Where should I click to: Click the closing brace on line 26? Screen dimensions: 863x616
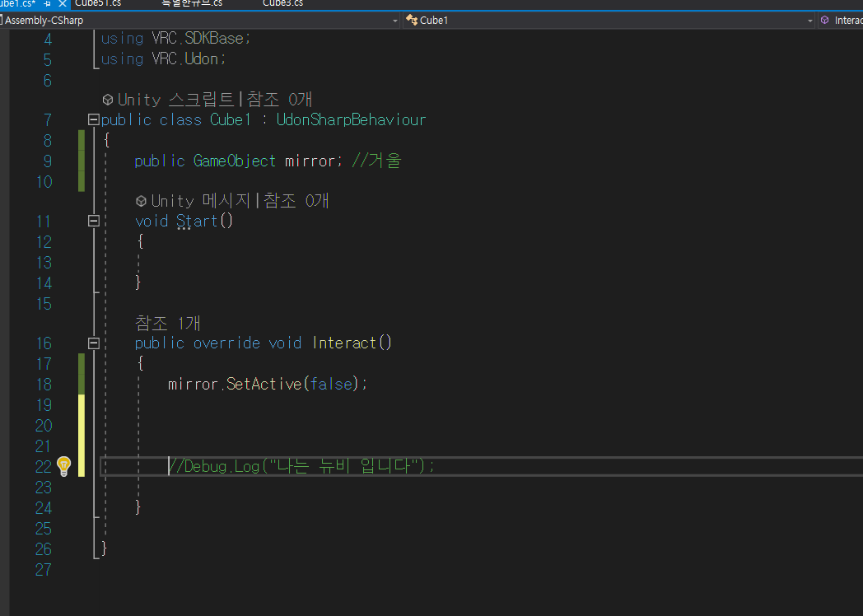pyautogui.click(x=105, y=548)
